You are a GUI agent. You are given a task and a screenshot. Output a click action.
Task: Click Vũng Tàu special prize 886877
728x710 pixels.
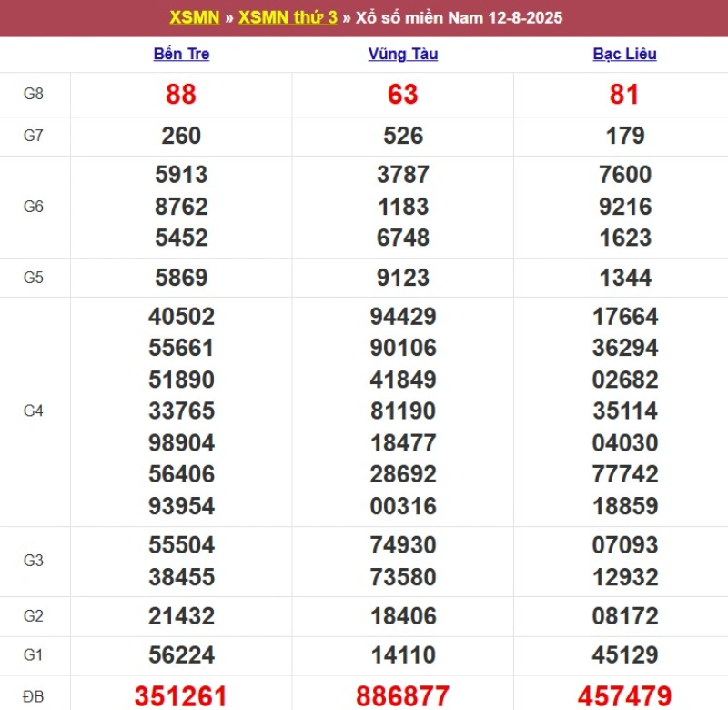(403, 696)
